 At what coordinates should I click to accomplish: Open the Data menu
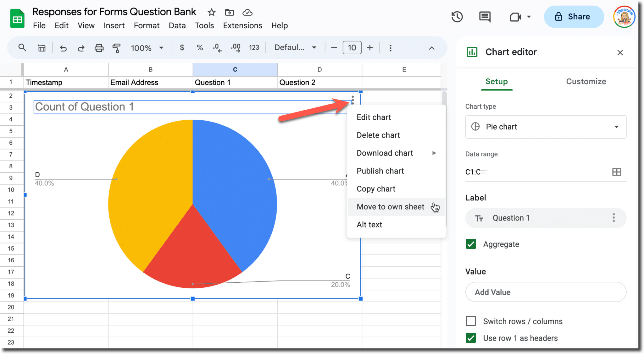pos(177,25)
